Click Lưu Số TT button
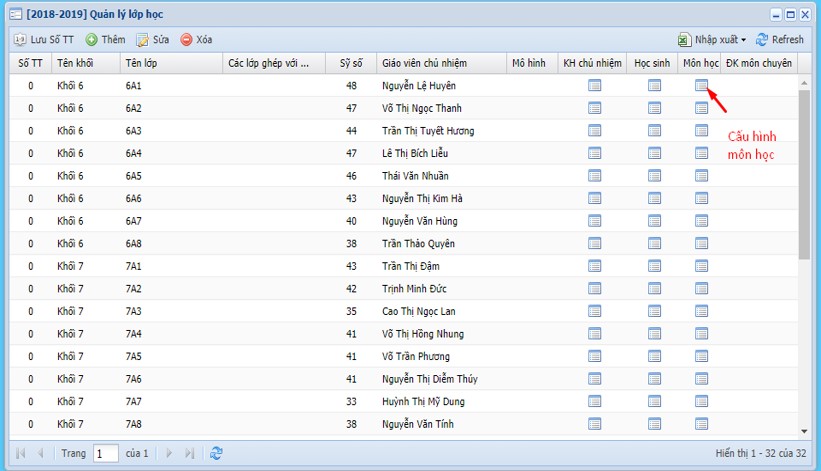The height and width of the screenshot is (471, 821). pyautogui.click(x=44, y=39)
